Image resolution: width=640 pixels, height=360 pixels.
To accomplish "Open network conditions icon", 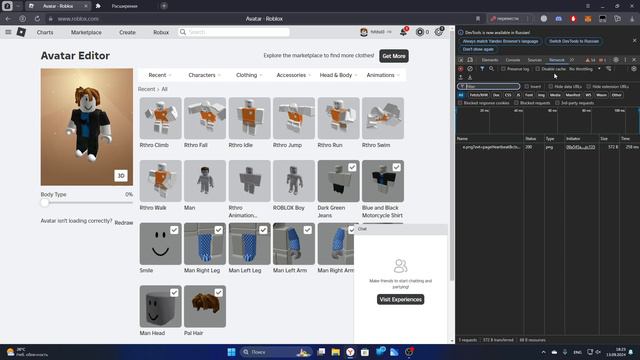I will [609, 69].
